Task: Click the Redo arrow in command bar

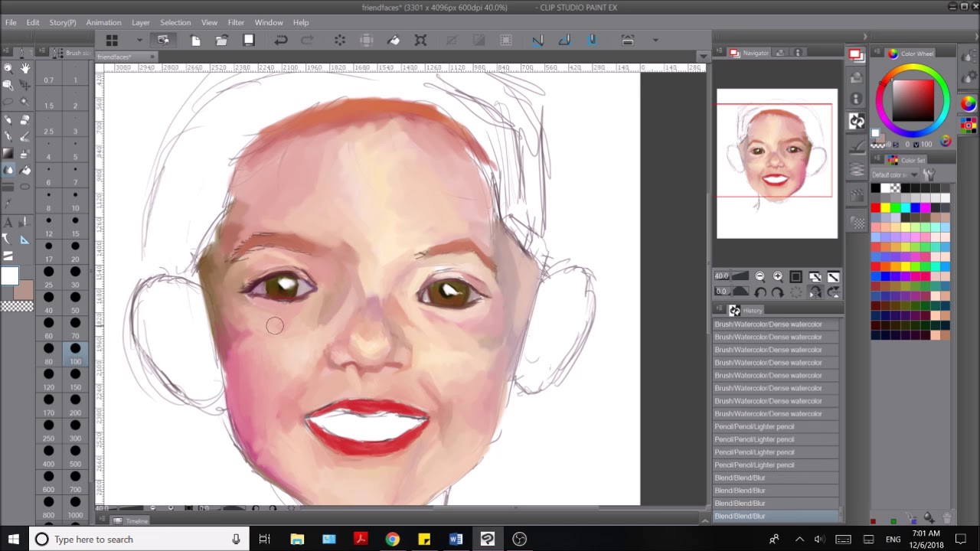Action: click(x=308, y=40)
